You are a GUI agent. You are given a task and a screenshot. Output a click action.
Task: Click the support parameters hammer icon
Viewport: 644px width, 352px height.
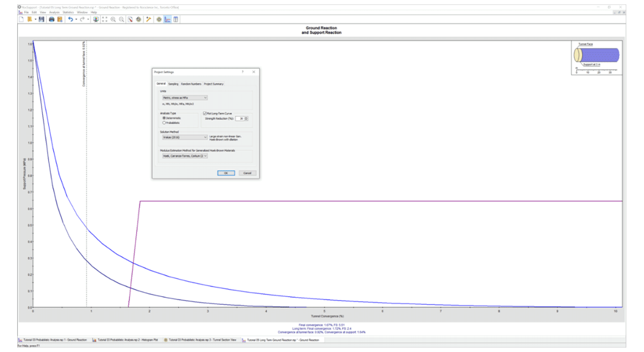149,19
